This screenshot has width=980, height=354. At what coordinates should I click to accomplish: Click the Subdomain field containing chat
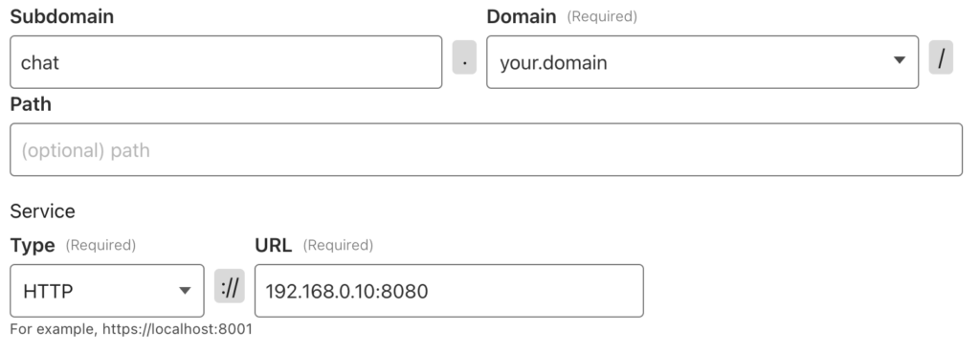[226, 62]
